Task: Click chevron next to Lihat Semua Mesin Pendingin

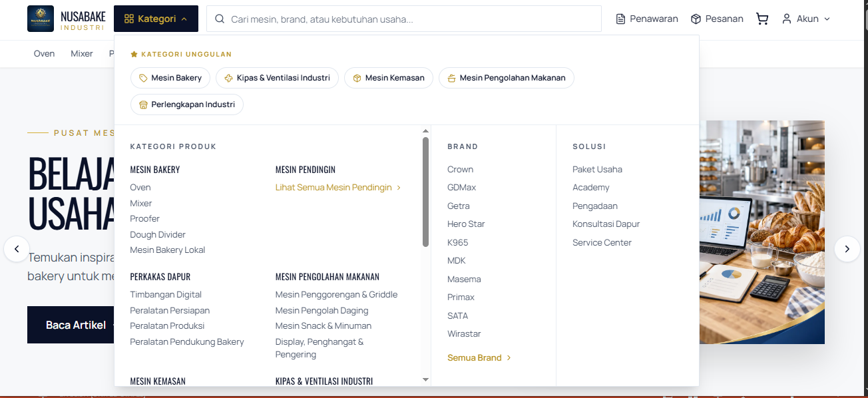Action: click(x=399, y=188)
